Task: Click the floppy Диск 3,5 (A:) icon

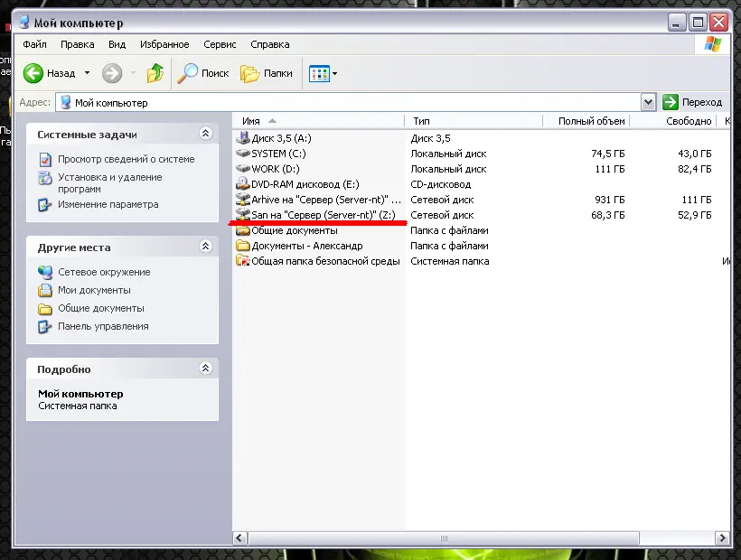Action: coord(243,138)
